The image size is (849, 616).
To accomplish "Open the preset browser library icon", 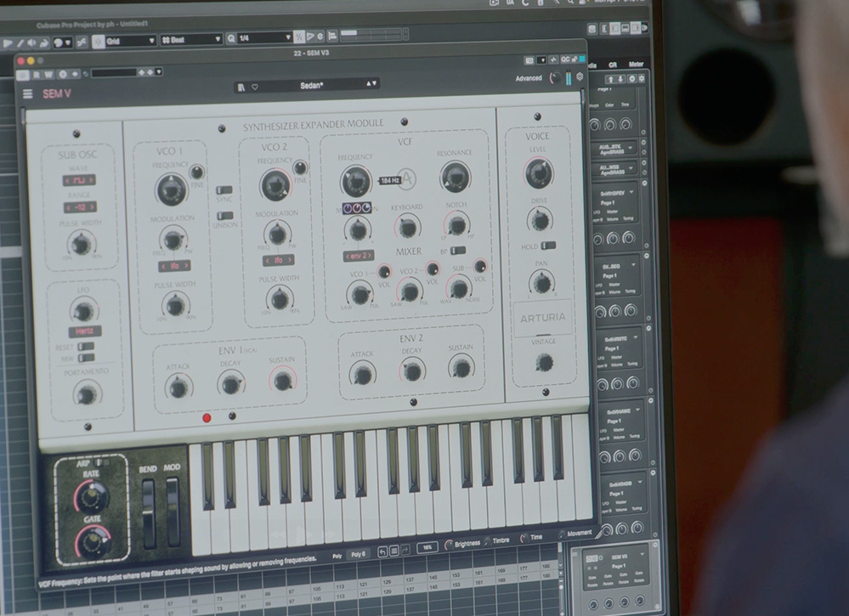I will click(241, 88).
